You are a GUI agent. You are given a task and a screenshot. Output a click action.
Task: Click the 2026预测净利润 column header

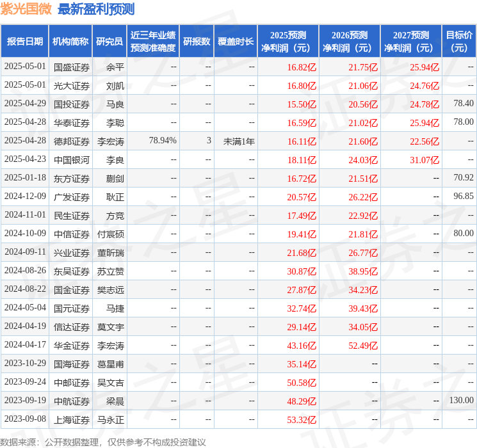tap(350, 41)
